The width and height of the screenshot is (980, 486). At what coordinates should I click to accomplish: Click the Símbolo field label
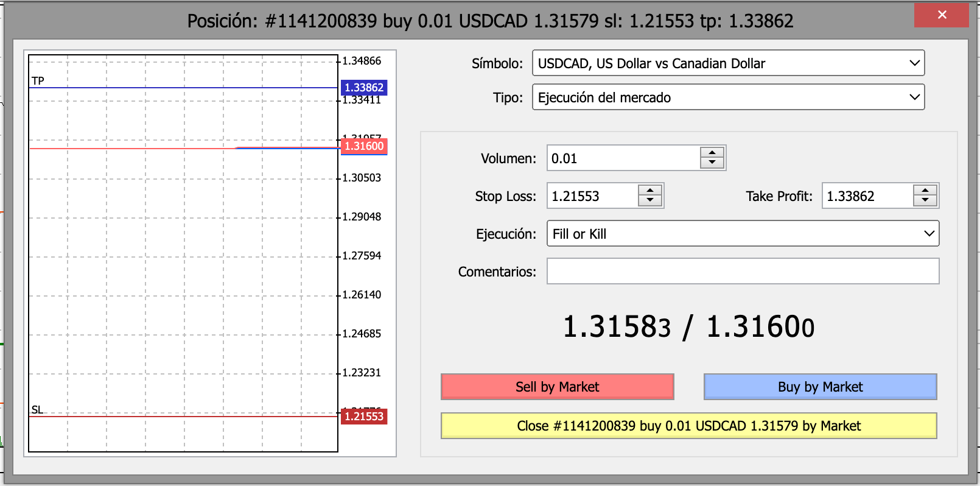tap(497, 63)
